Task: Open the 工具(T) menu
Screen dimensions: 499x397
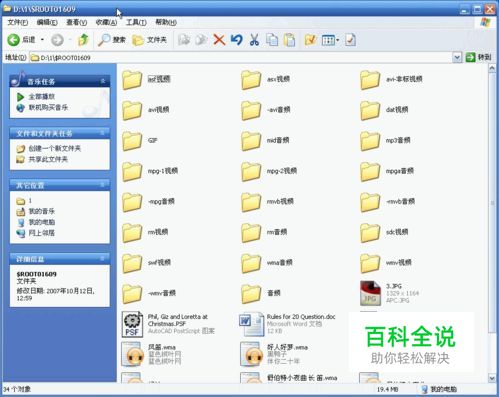Action: pos(136,22)
